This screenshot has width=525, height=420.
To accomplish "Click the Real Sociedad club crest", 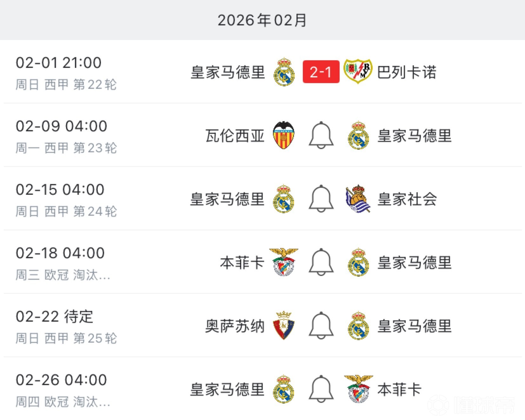I will coord(358,199).
